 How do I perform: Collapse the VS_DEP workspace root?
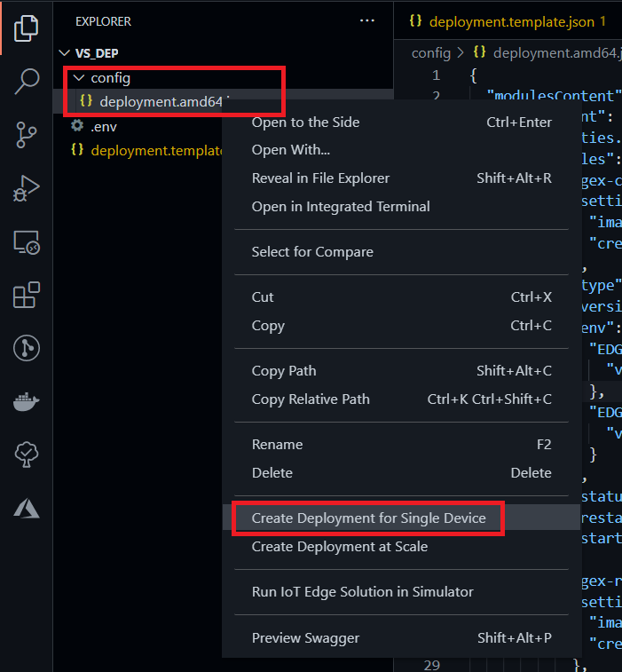(65, 52)
